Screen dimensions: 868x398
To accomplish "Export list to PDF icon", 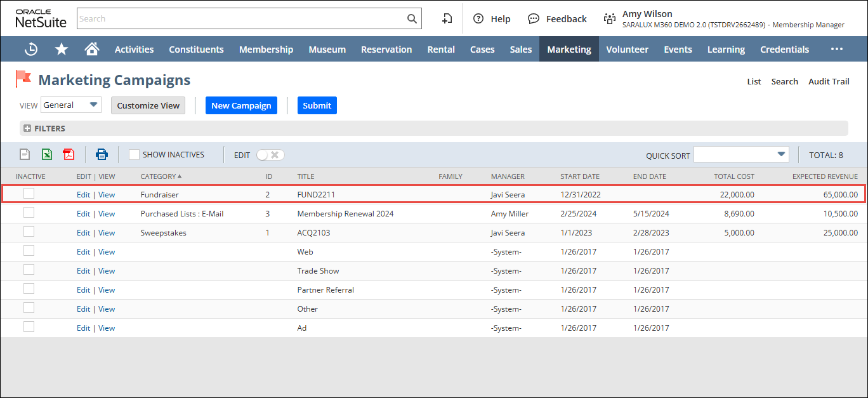I will tap(69, 154).
